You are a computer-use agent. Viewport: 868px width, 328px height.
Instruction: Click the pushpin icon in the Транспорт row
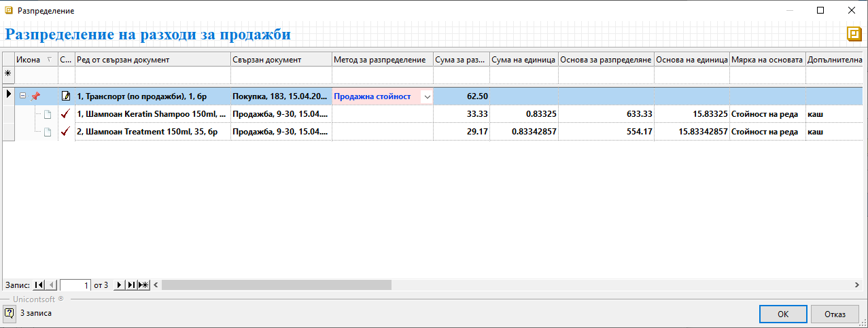35,96
